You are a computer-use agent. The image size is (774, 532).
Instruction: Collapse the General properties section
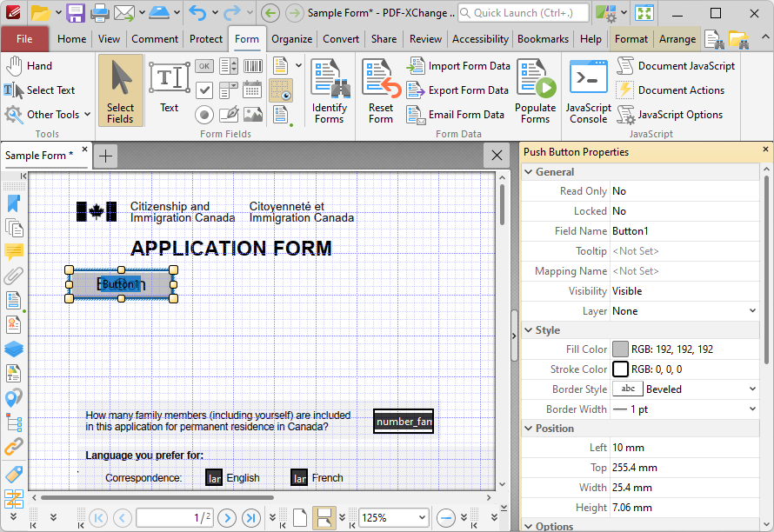click(529, 172)
